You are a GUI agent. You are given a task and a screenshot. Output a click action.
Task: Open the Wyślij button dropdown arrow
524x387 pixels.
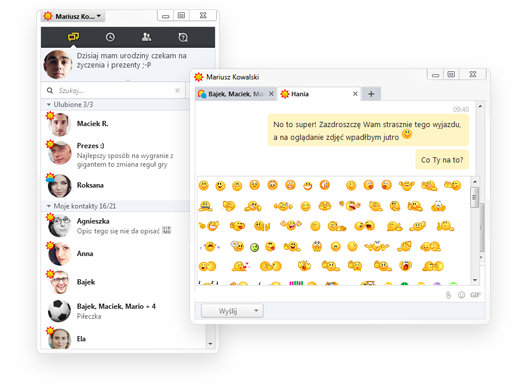pyautogui.click(x=256, y=310)
